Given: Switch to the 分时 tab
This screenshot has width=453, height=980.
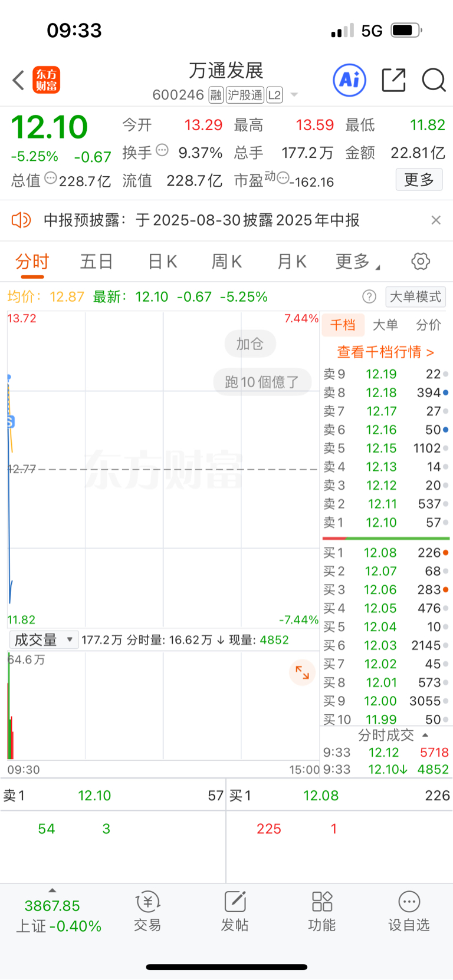Looking at the screenshot, I should 32,261.
